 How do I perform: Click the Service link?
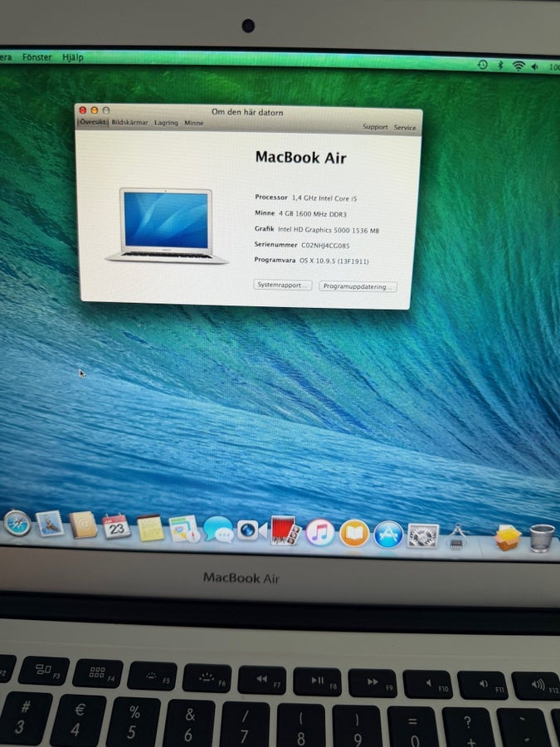click(x=405, y=128)
